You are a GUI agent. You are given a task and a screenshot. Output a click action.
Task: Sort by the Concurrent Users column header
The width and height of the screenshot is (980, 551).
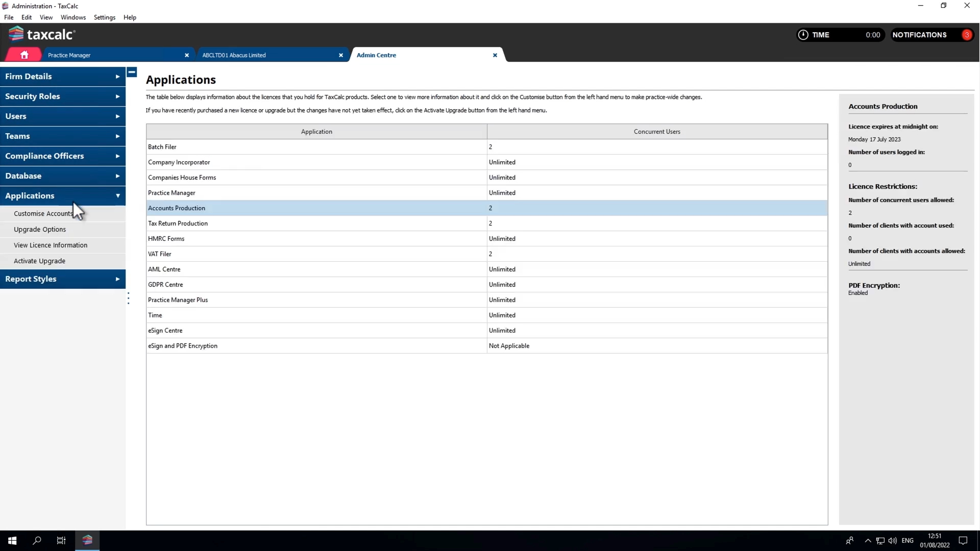(x=657, y=132)
